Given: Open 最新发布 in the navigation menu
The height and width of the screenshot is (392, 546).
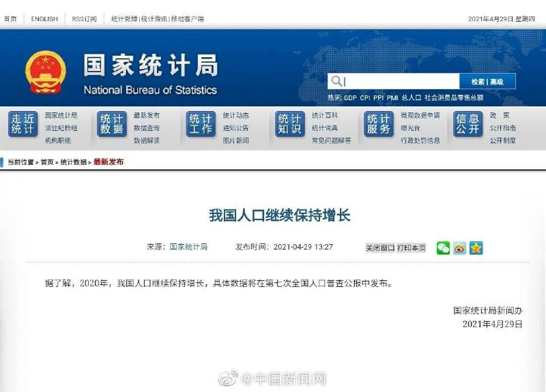Looking at the screenshot, I should click(x=147, y=115).
